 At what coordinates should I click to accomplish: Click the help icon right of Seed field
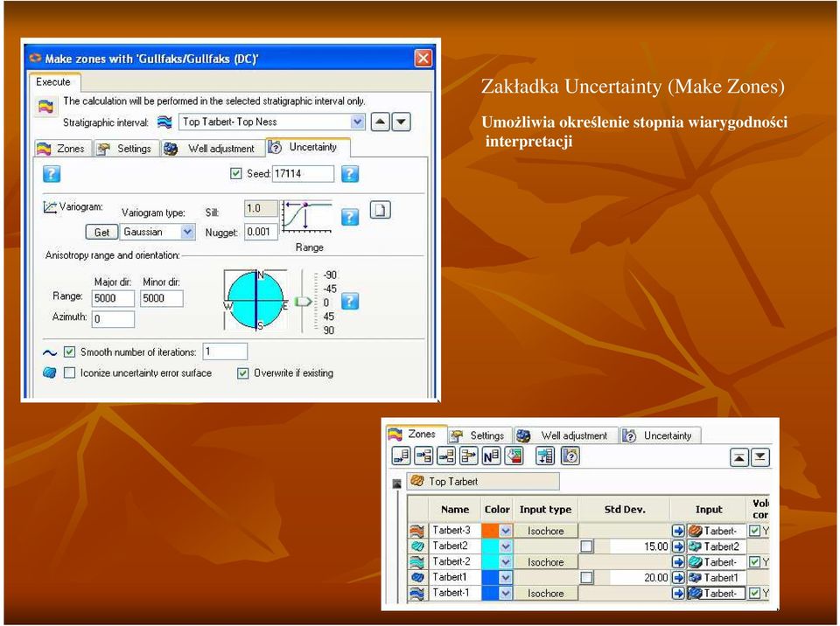click(350, 174)
